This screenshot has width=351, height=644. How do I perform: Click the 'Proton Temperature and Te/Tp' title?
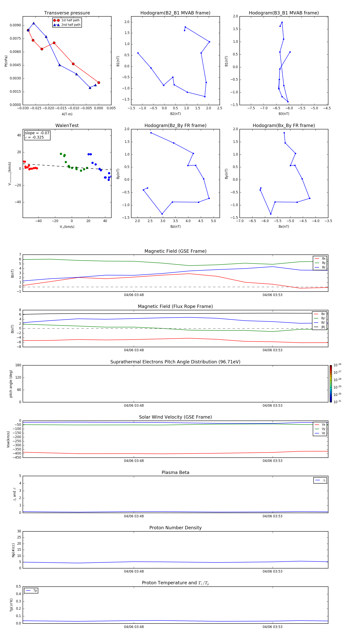point(175,583)
